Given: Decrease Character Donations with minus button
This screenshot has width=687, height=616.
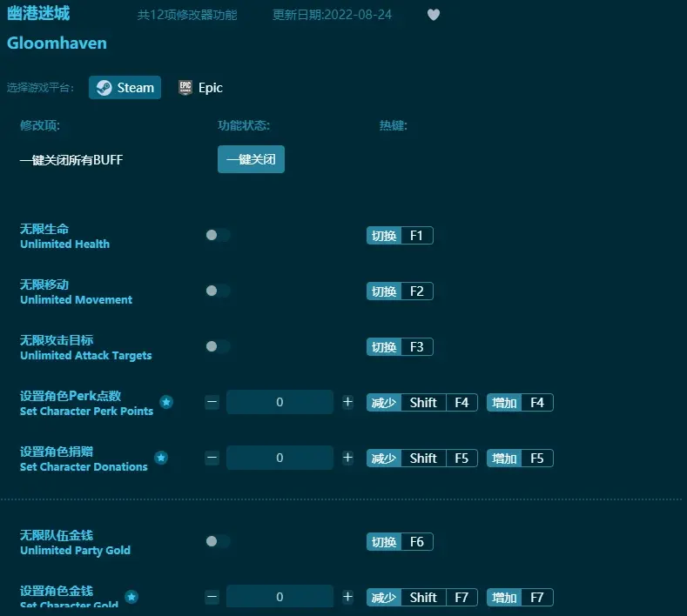Looking at the screenshot, I should pos(212,458).
